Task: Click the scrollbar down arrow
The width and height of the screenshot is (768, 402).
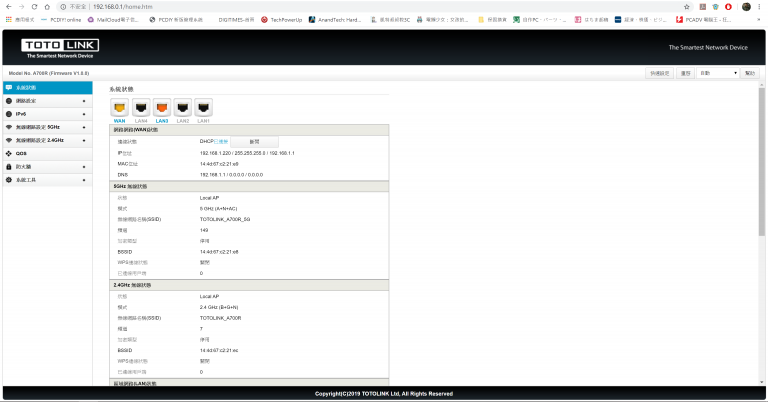Action: [761, 382]
